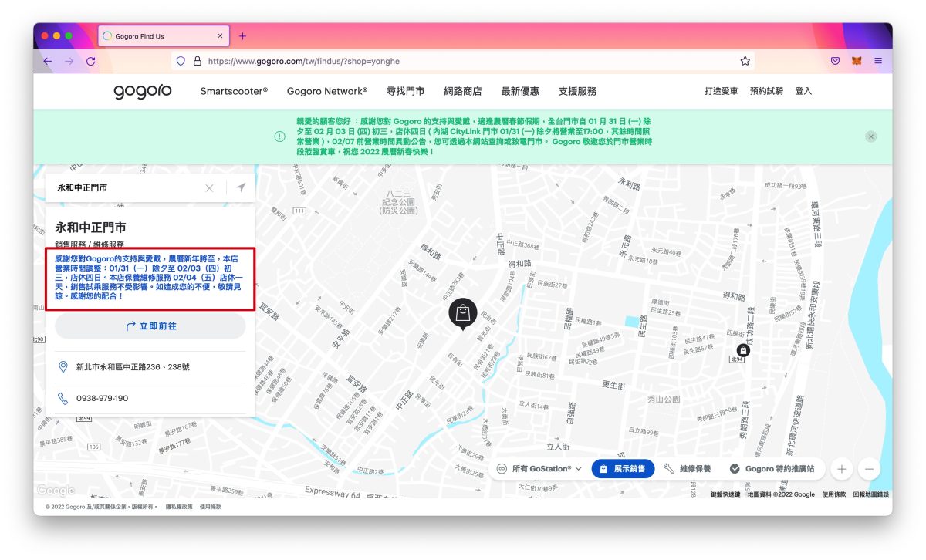Screen dimensions: 926x560
Task: Open the Smartscooter® menu
Action: click(x=234, y=91)
